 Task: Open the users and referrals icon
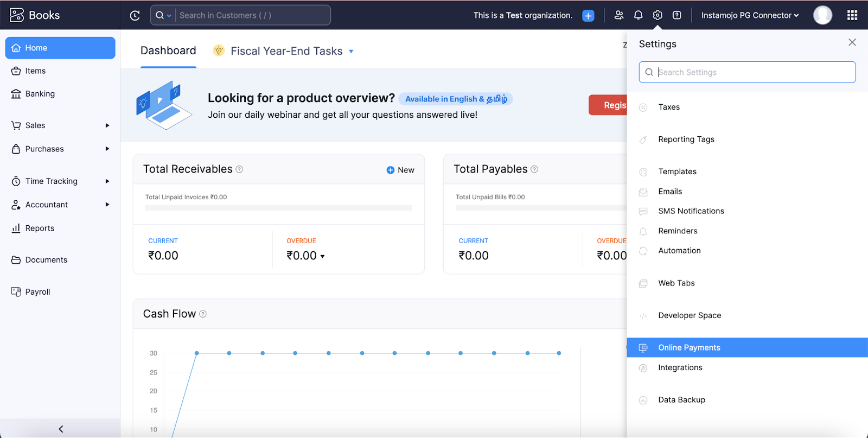(619, 15)
